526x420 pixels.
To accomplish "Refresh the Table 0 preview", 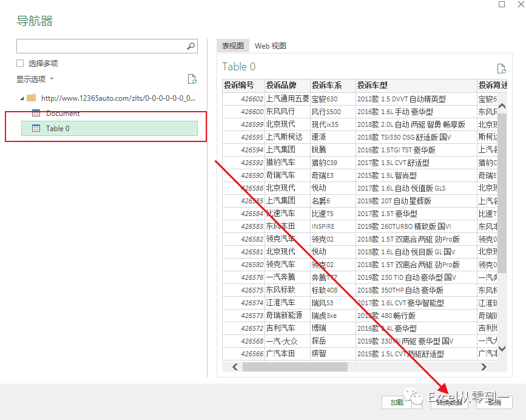I will tap(502, 69).
